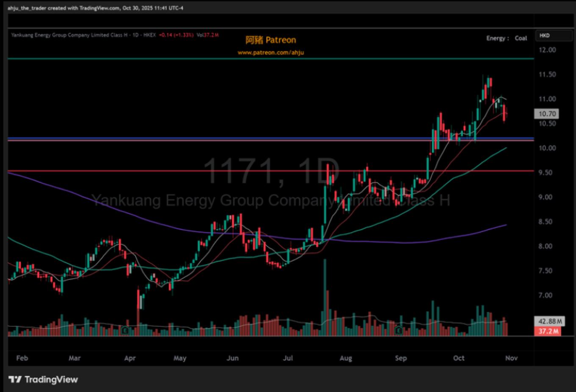Click the TradingView logo at bottom left
The height and width of the screenshot is (392, 576).
tap(43, 379)
